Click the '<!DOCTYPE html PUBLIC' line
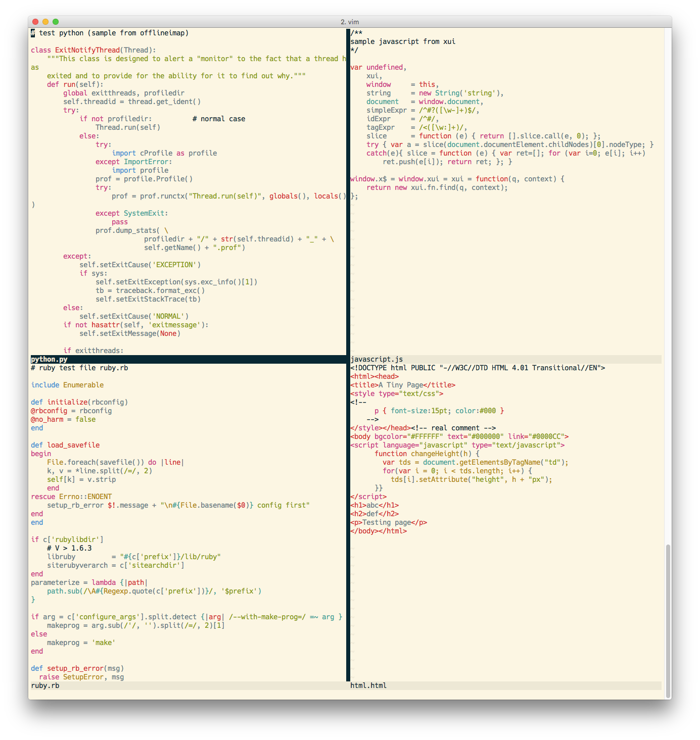The height and width of the screenshot is (740, 700). (478, 368)
